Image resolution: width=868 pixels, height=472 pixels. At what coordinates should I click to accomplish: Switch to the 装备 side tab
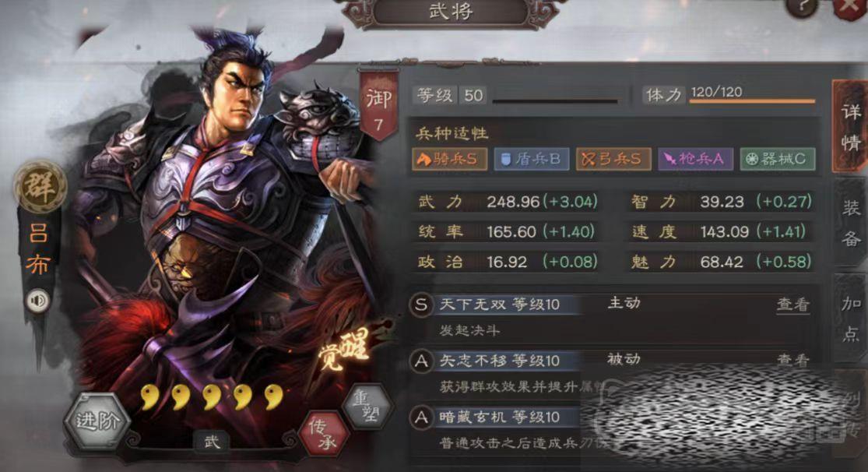point(851,224)
